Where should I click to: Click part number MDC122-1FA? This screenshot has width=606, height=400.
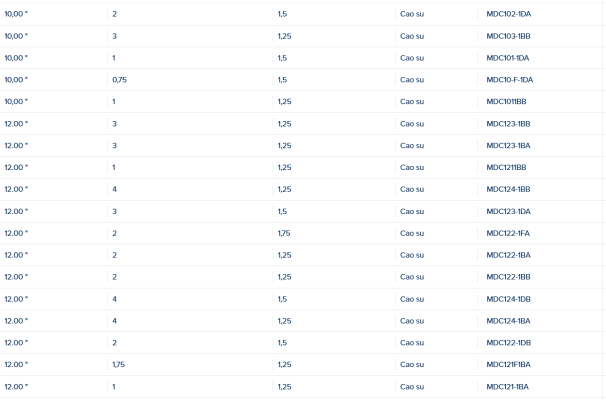click(x=508, y=233)
